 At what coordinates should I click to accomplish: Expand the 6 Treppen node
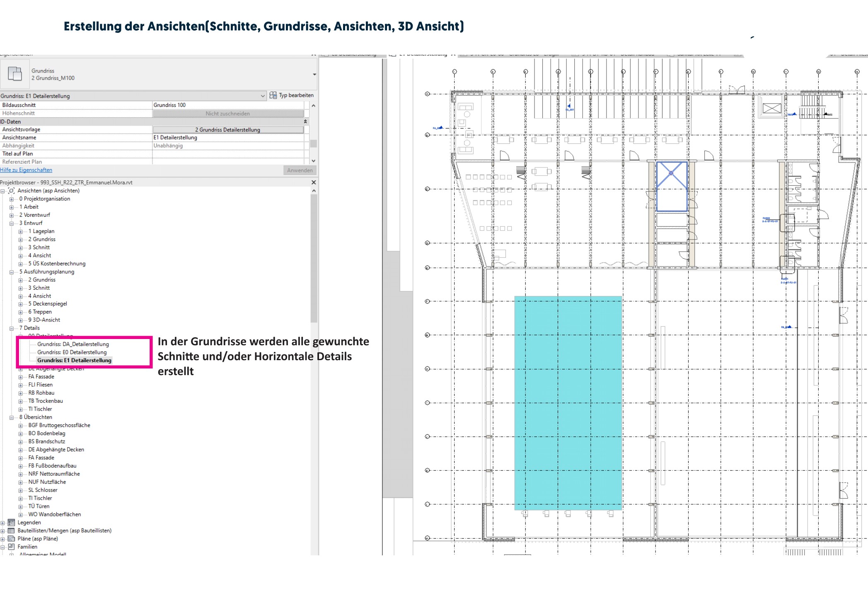pos(20,312)
